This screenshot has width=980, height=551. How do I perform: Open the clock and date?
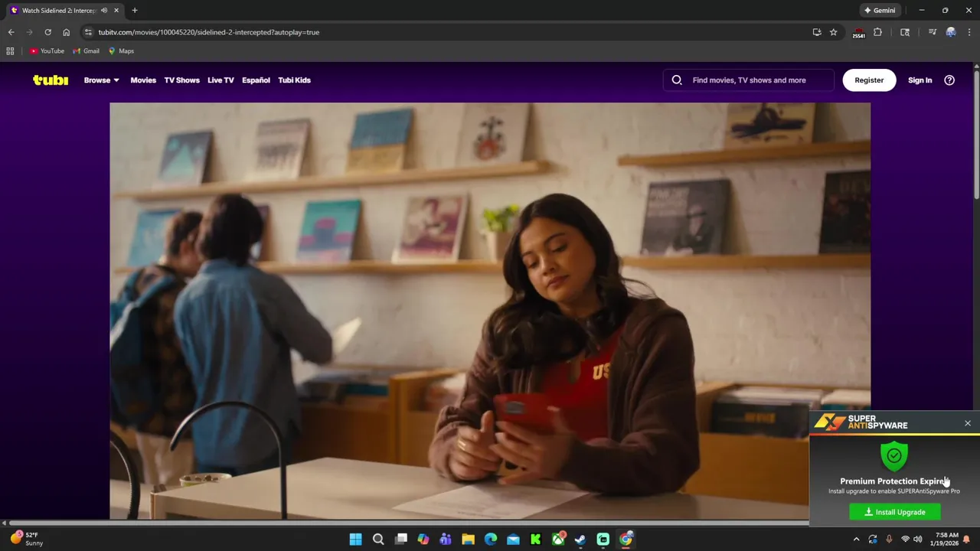point(946,540)
